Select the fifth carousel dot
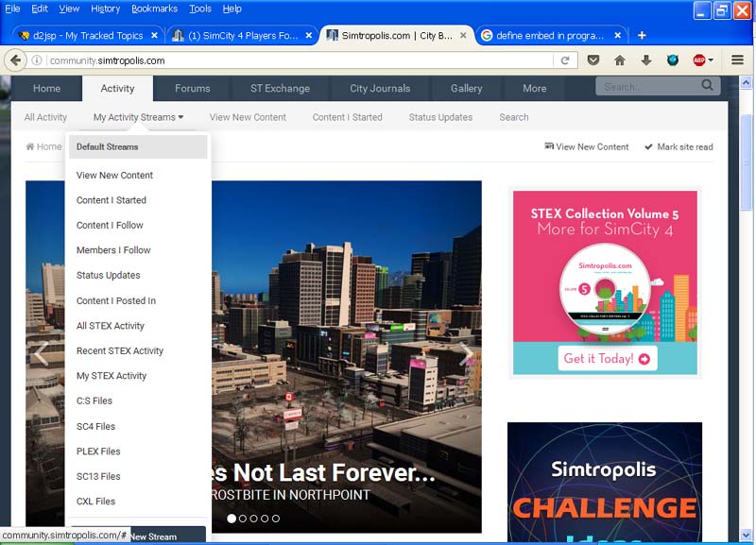Viewport: 756px width, 545px height. click(x=276, y=519)
